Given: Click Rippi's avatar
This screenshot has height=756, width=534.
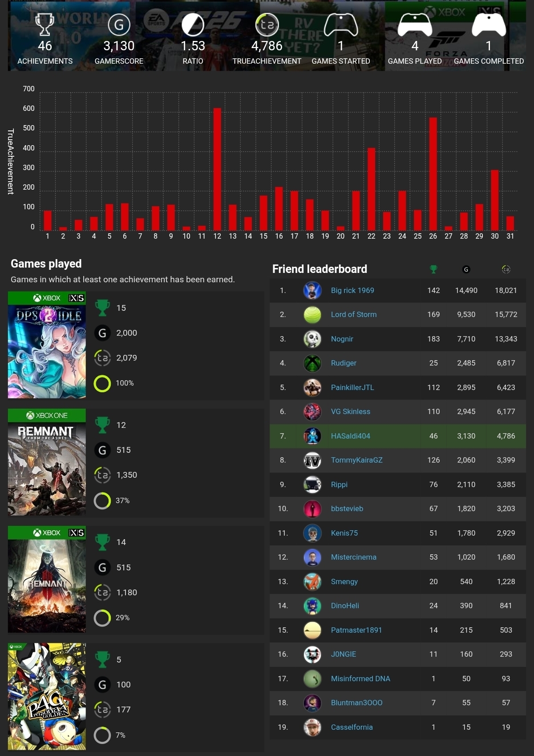Looking at the screenshot, I should pos(312,484).
